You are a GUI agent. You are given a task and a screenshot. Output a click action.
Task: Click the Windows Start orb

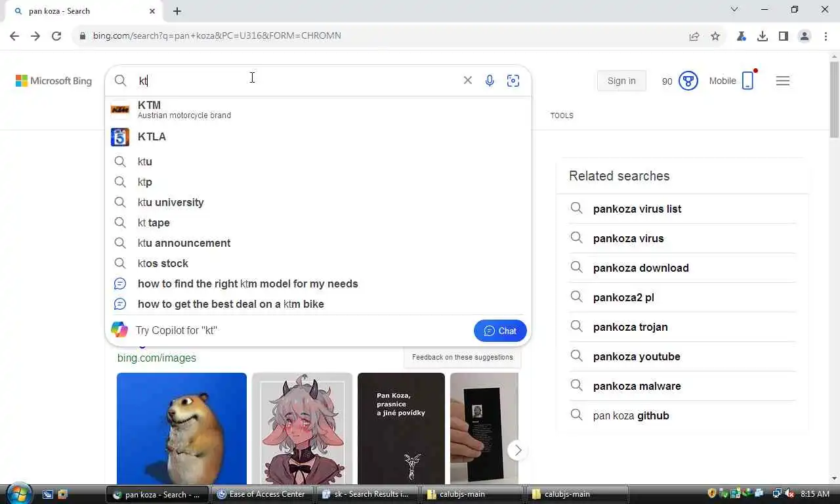pyautogui.click(x=18, y=493)
